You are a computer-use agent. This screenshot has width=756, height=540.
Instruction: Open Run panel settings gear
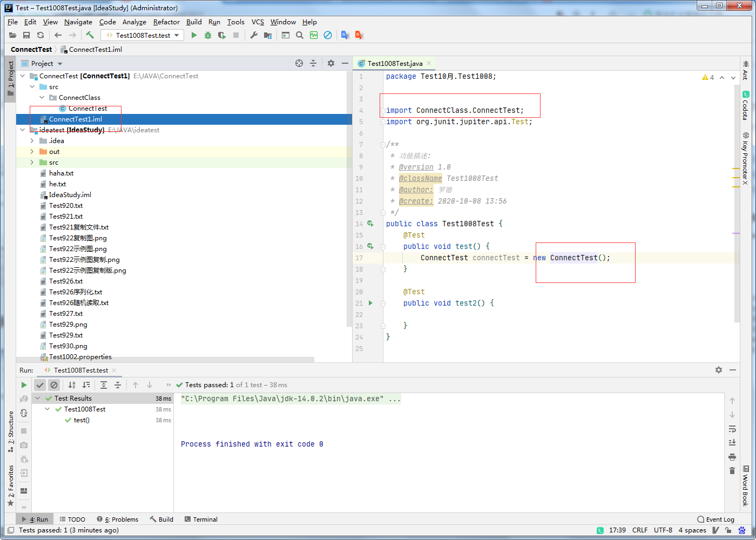click(719, 370)
